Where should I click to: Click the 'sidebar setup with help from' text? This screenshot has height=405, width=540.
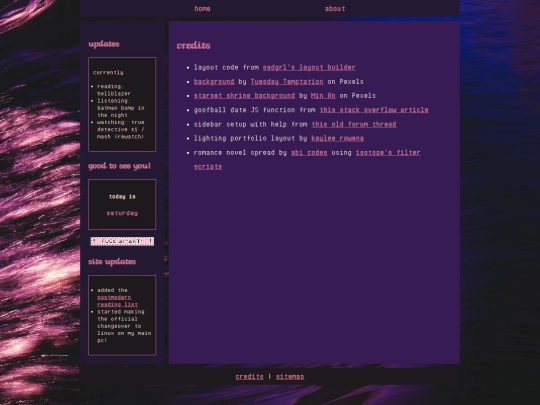point(250,124)
